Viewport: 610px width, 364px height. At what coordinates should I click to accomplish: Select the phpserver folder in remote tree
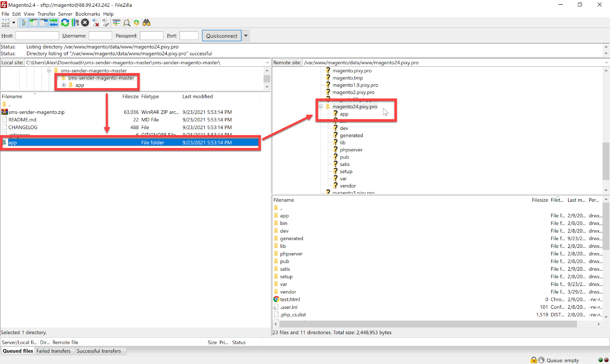(351, 150)
